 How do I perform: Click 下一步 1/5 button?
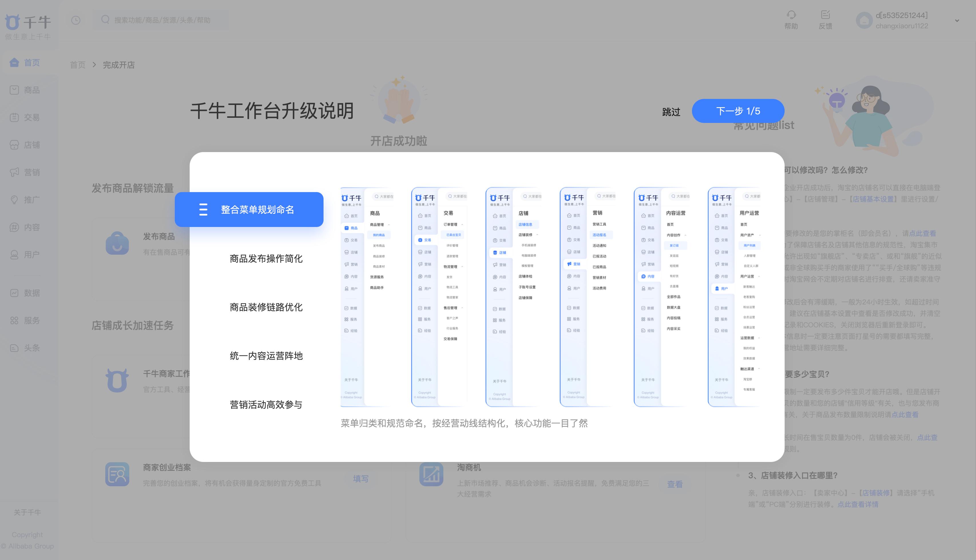(738, 111)
